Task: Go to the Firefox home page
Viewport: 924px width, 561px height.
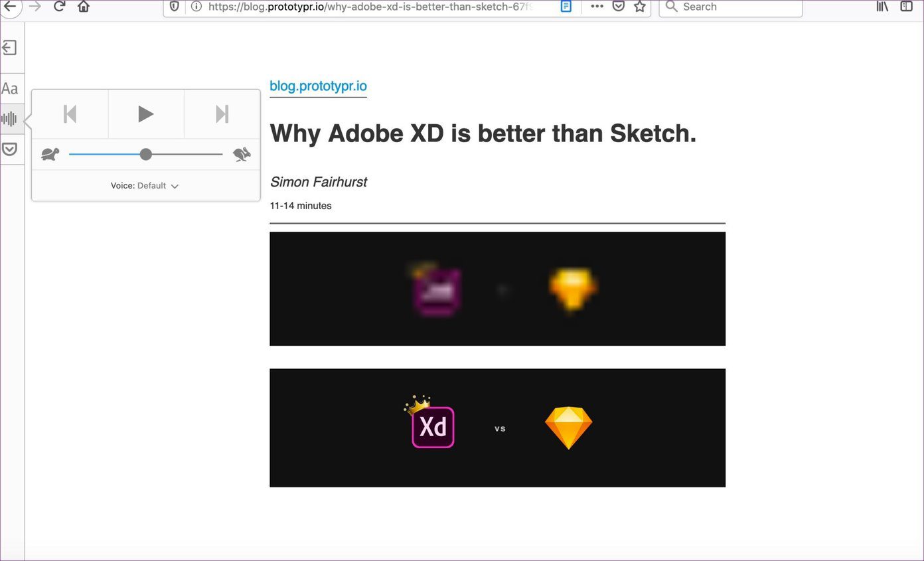Action: coord(84,7)
